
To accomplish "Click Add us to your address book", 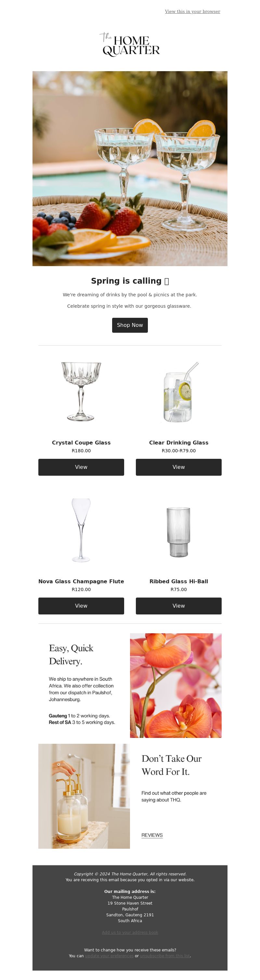I will pos(130,932).
